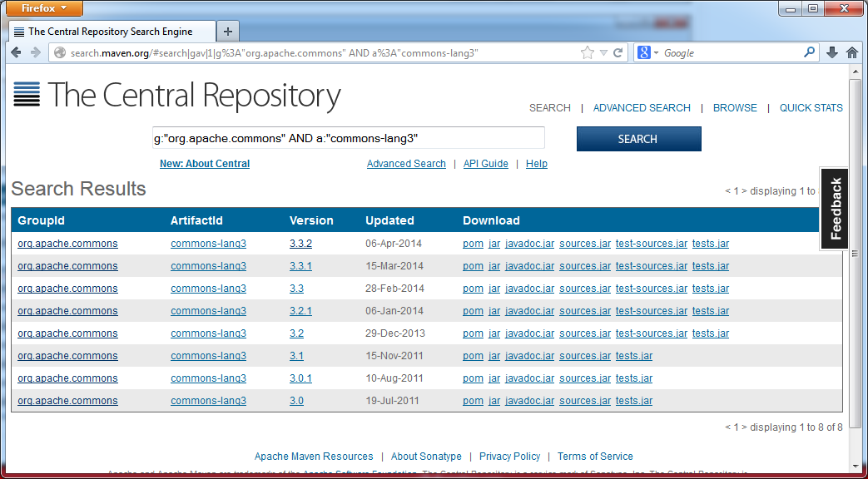Open version 3.3.1 link

[x=300, y=266]
